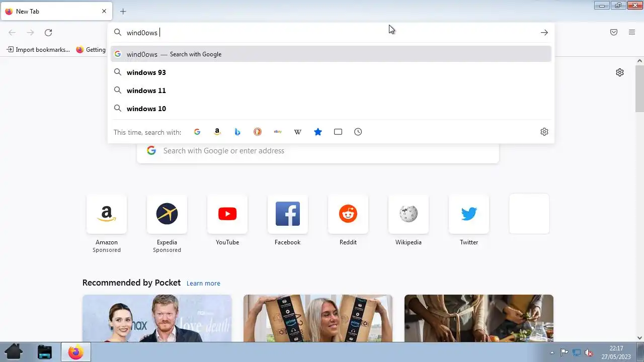Screen dimensions: 644x362
Task: Search this time with Wikipedia icon
Action: (x=298, y=132)
